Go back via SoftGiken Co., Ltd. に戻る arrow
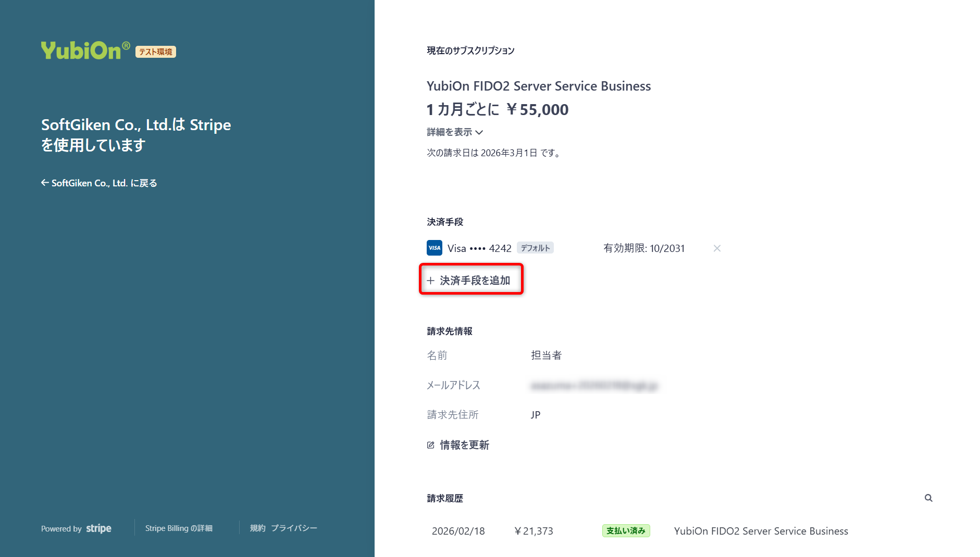980x557 pixels. tap(45, 183)
